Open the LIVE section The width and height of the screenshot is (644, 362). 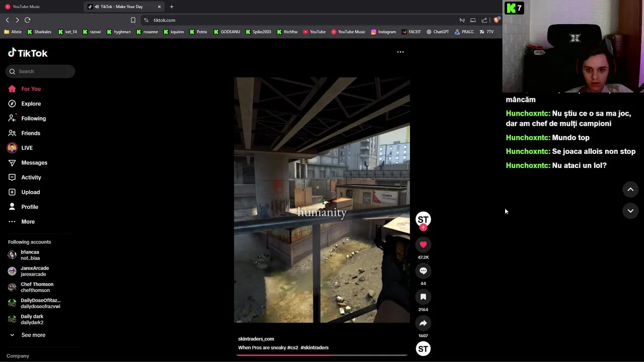point(20,148)
